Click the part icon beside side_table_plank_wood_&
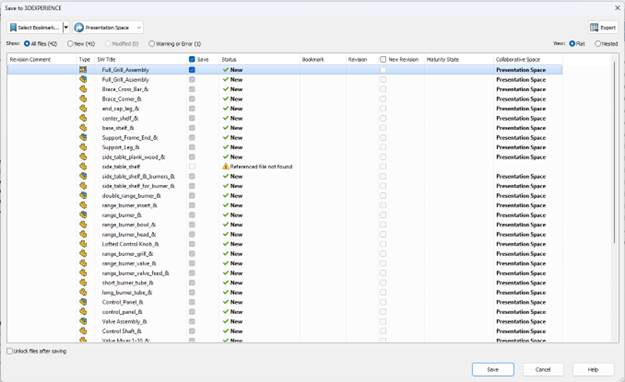This screenshot has height=382, width=625. (83, 157)
